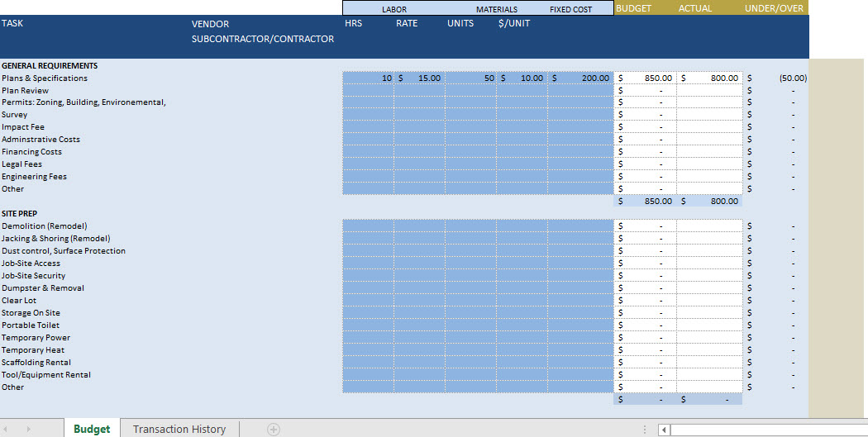Click the SUBCONTRACTOR/CONTRACTOR header text

click(263, 39)
